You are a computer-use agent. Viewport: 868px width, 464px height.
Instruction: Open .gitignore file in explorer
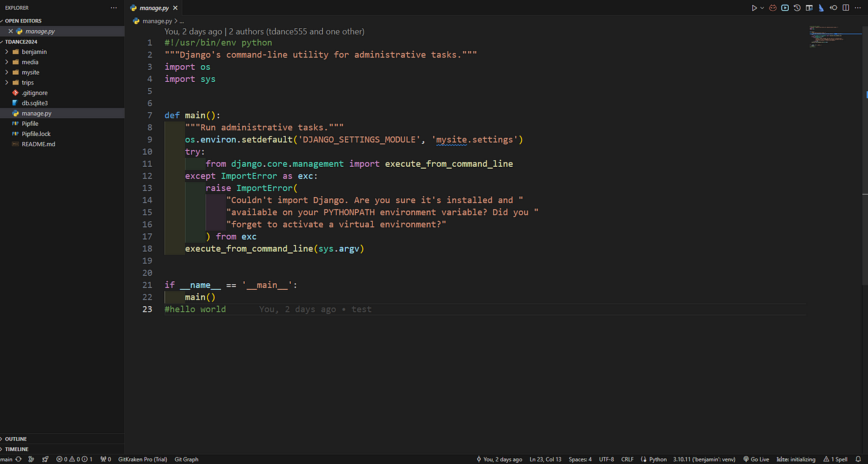click(35, 93)
